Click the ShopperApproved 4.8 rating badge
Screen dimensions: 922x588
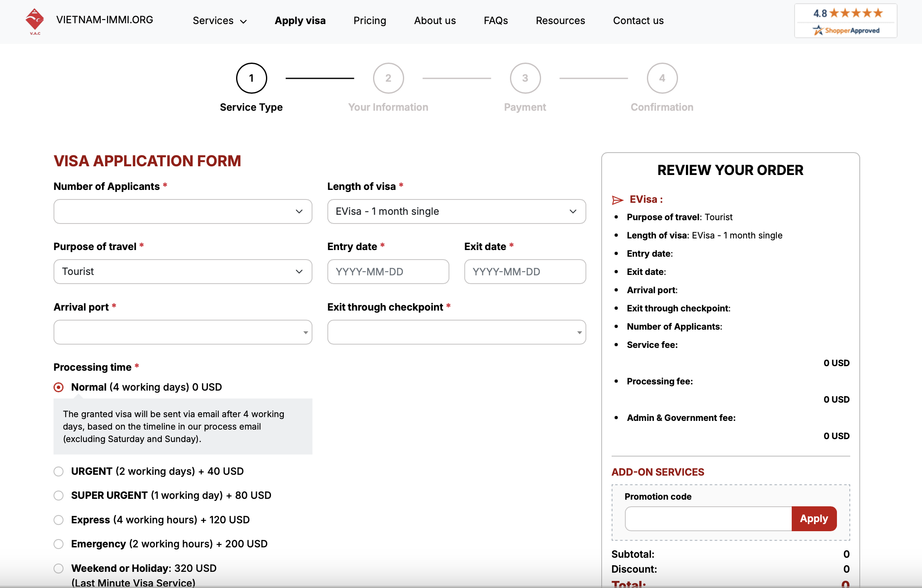pyautogui.click(x=846, y=21)
